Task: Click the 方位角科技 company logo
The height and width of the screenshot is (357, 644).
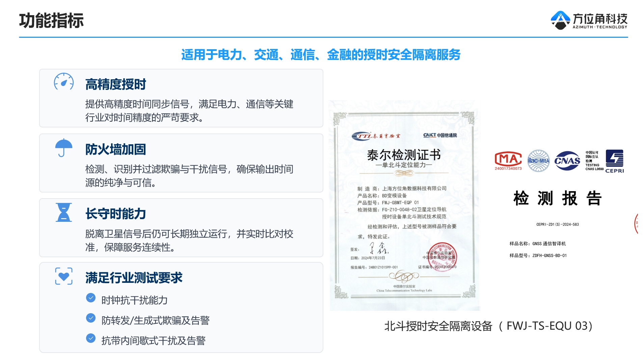Action: (589, 20)
